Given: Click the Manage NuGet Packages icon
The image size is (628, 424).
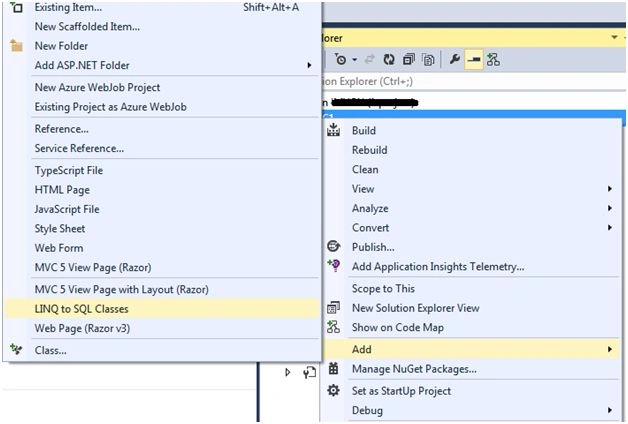Looking at the screenshot, I should click(x=333, y=368).
